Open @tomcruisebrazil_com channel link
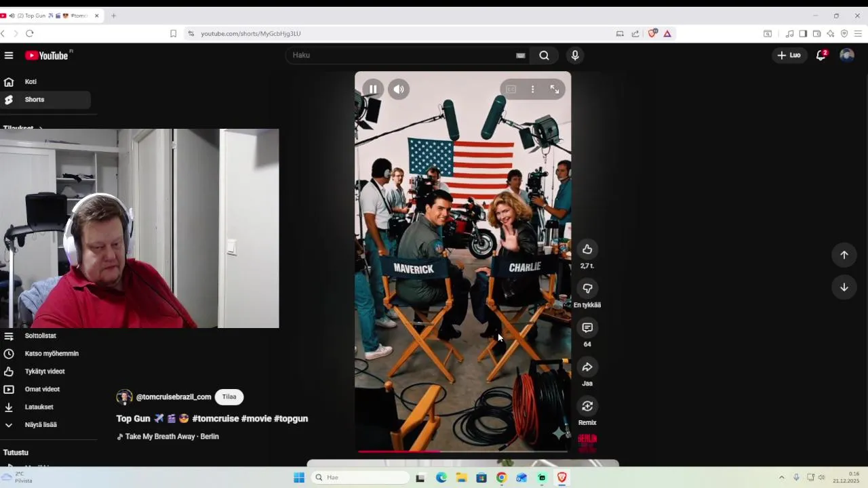The image size is (868, 488). pyautogui.click(x=174, y=397)
